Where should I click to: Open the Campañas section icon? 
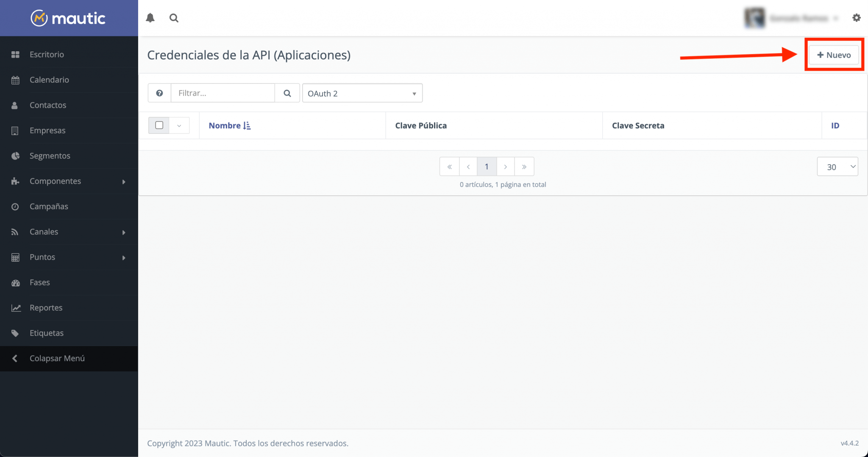pos(16,206)
